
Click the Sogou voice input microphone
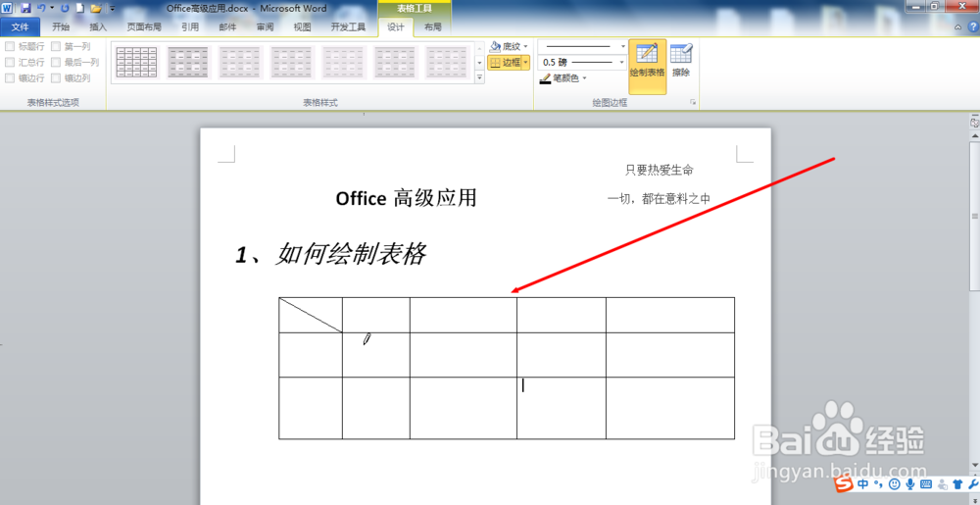click(x=910, y=484)
